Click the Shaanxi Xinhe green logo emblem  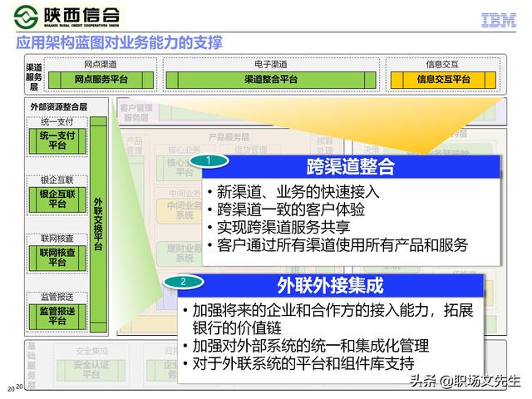pyautogui.click(x=26, y=16)
